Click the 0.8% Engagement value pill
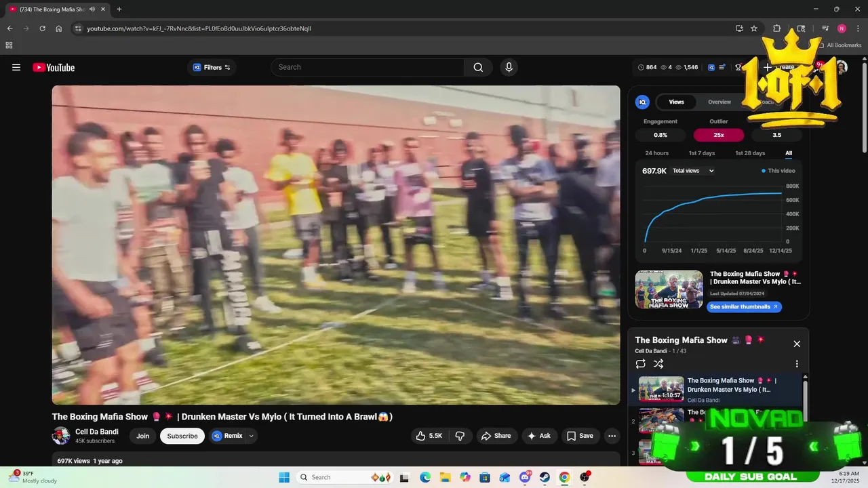Screen dimensions: 868x488 coord(660,135)
